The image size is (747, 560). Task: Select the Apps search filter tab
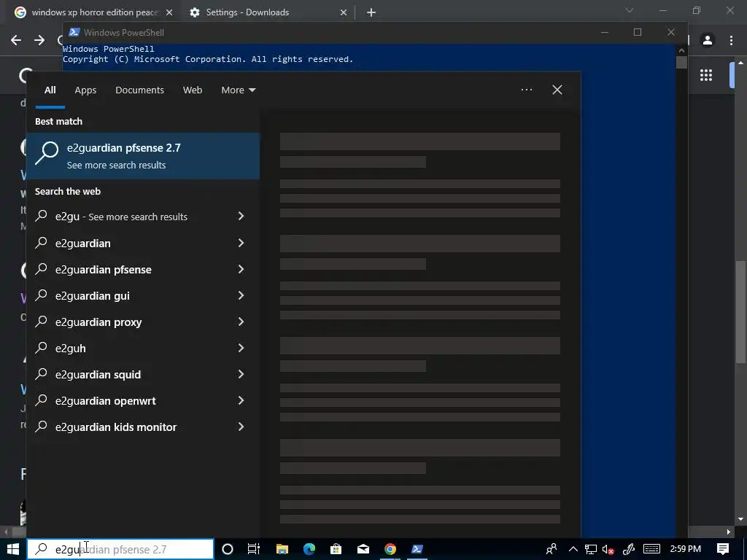(85, 90)
